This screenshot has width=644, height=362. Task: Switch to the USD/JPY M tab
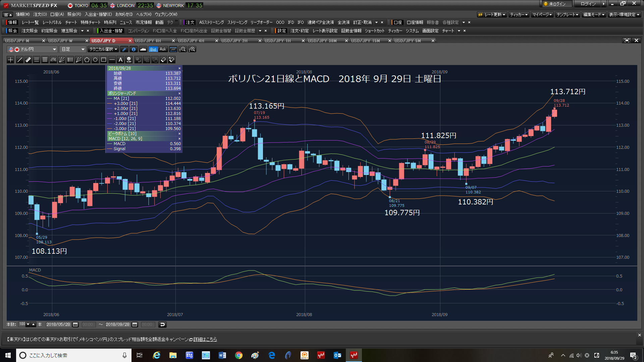[17, 41]
